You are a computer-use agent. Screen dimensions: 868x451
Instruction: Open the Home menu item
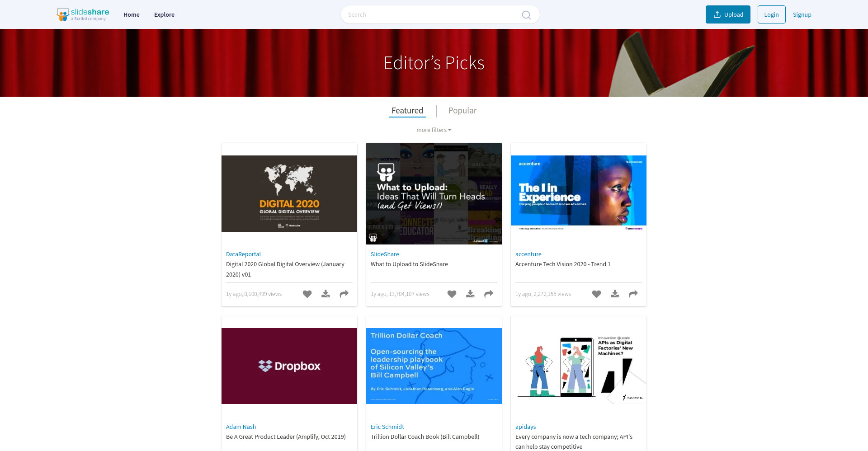click(x=132, y=14)
